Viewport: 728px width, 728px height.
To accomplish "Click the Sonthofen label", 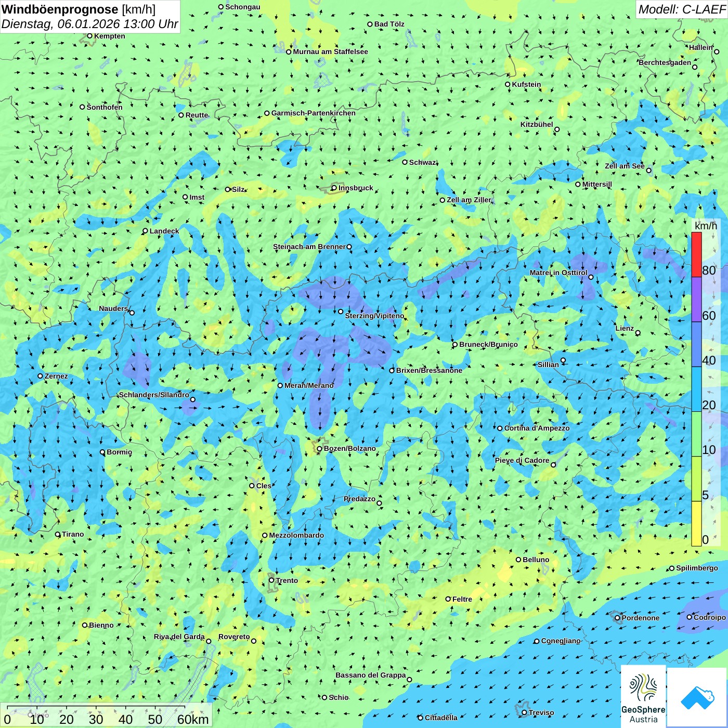I will 105,107.
